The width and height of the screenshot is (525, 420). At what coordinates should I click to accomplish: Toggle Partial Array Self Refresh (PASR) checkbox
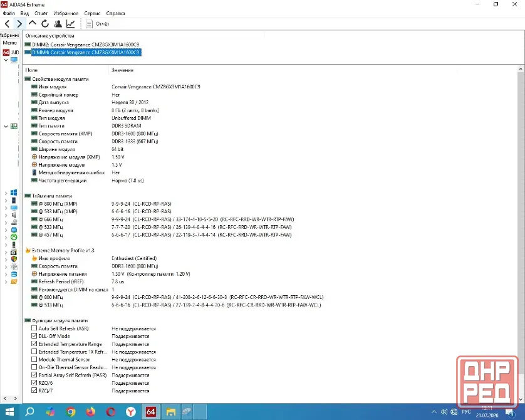click(x=34, y=375)
